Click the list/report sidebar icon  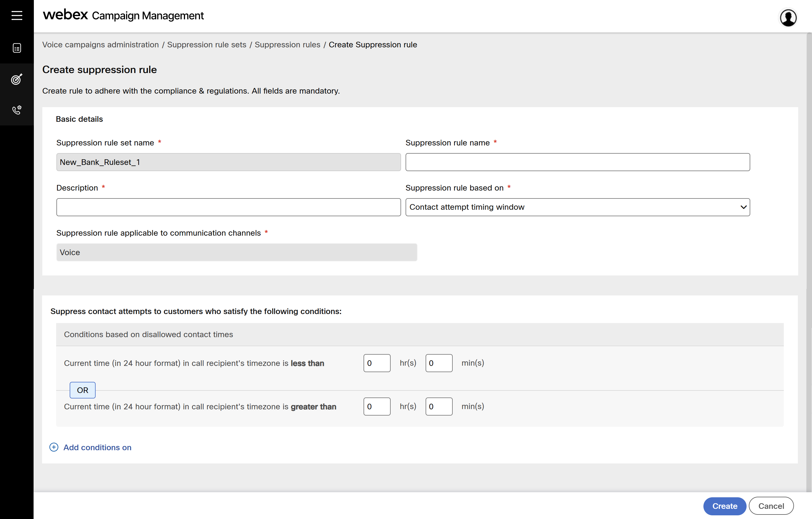pos(17,48)
